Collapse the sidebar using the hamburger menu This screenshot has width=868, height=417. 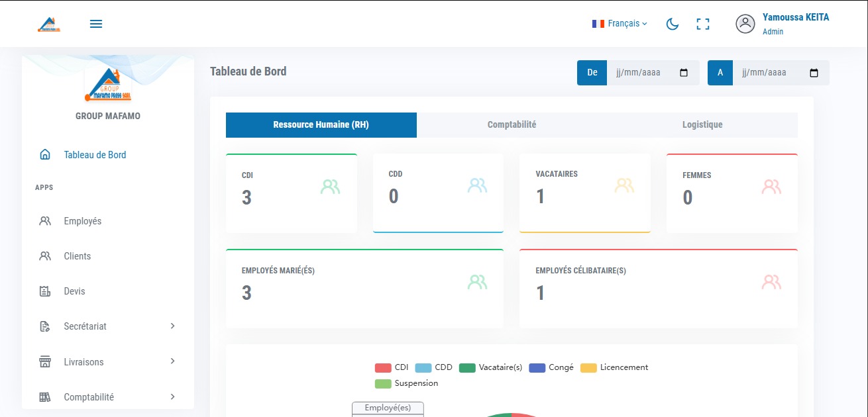95,23
